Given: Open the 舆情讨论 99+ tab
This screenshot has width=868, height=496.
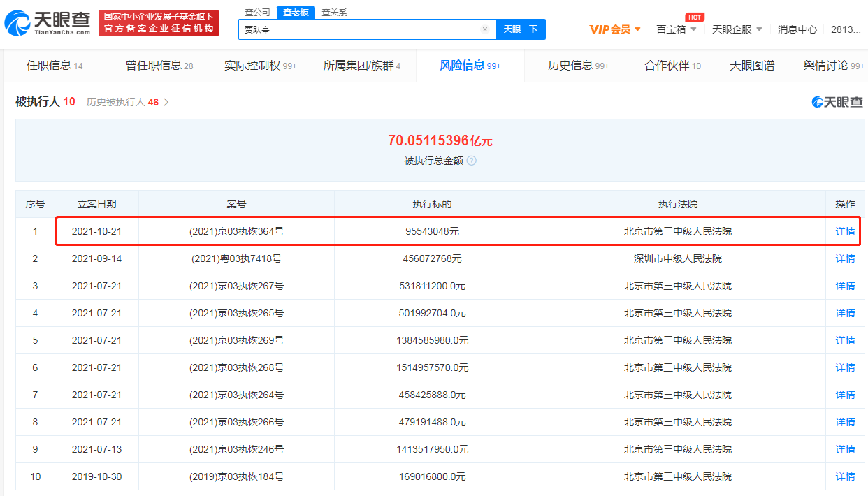Looking at the screenshot, I should [834, 66].
